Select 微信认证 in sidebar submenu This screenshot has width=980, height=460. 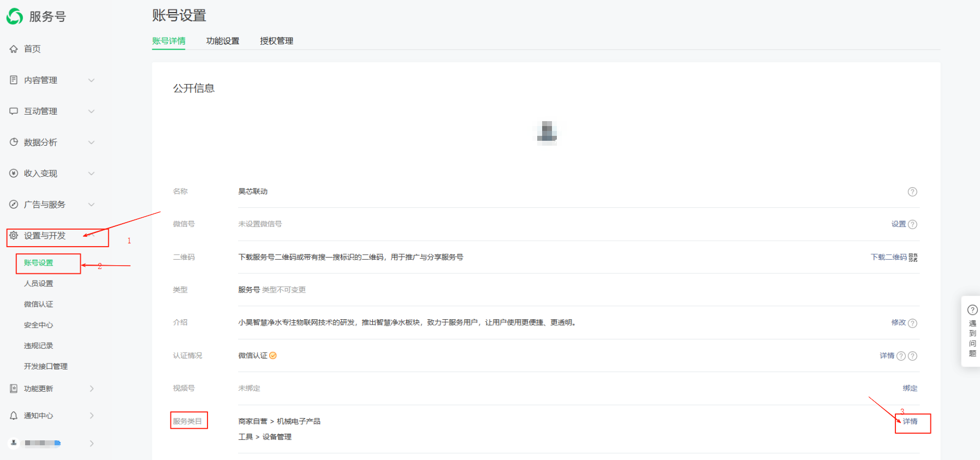[38, 304]
